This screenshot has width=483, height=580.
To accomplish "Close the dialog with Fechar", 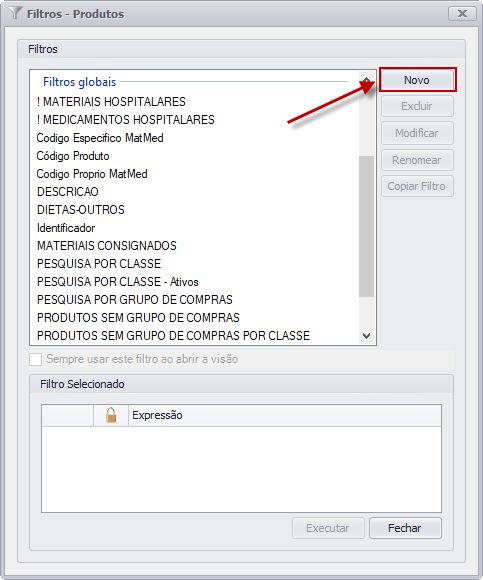I will [x=405, y=528].
